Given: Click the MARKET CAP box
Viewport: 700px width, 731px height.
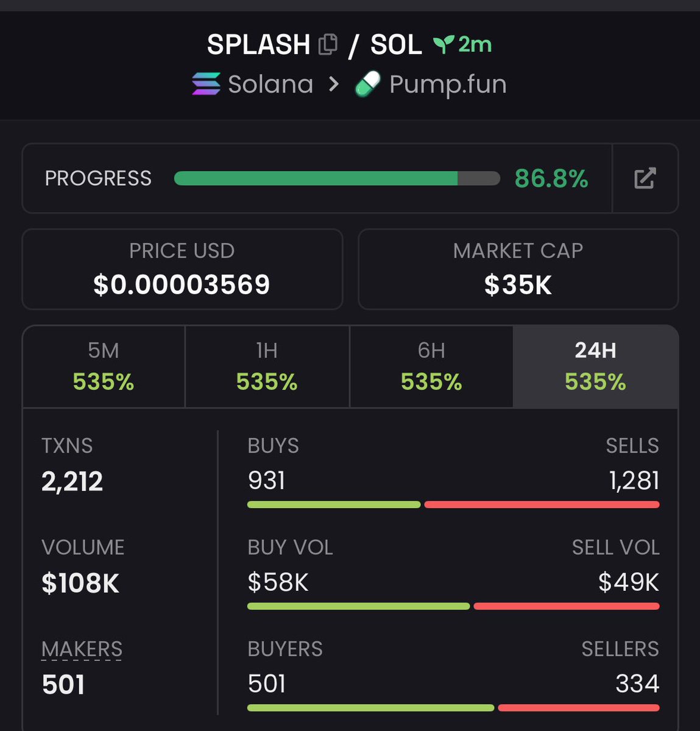Looking at the screenshot, I should [x=518, y=269].
